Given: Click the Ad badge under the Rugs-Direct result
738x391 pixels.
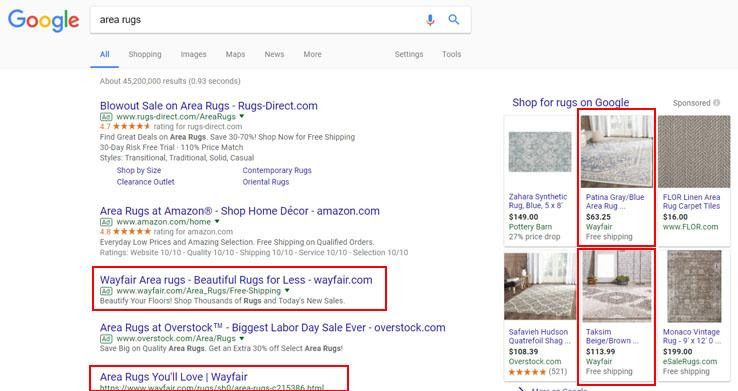Looking at the screenshot, I should [106, 116].
